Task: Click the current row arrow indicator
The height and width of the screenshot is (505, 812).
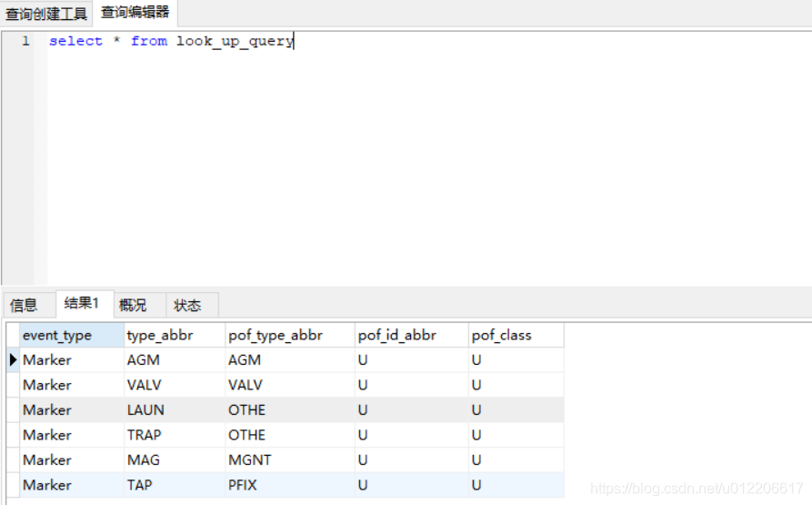Action: pyautogui.click(x=13, y=359)
